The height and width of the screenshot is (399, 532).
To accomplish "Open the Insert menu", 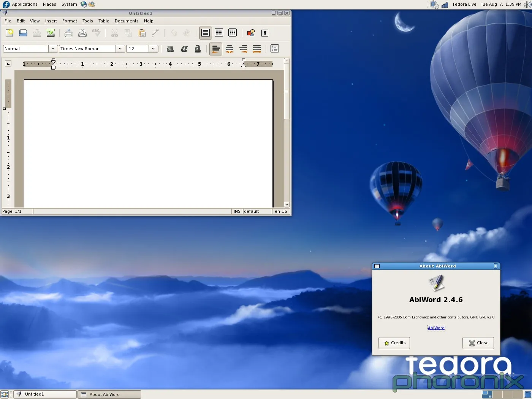I will (x=51, y=21).
